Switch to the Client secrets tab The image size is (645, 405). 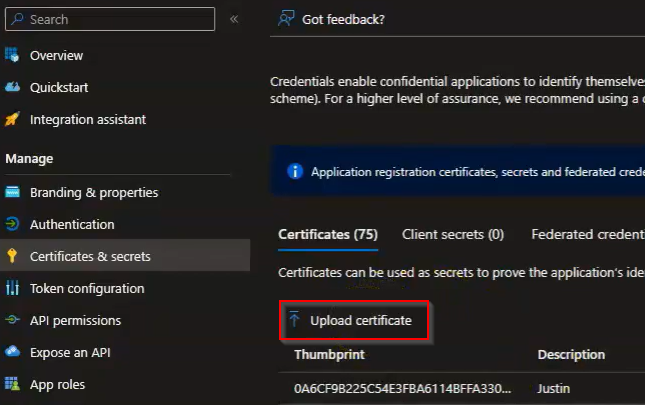click(452, 234)
